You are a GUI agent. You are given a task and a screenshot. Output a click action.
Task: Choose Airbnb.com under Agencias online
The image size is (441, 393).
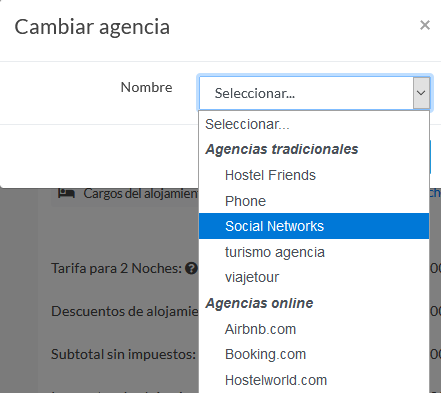click(314, 329)
